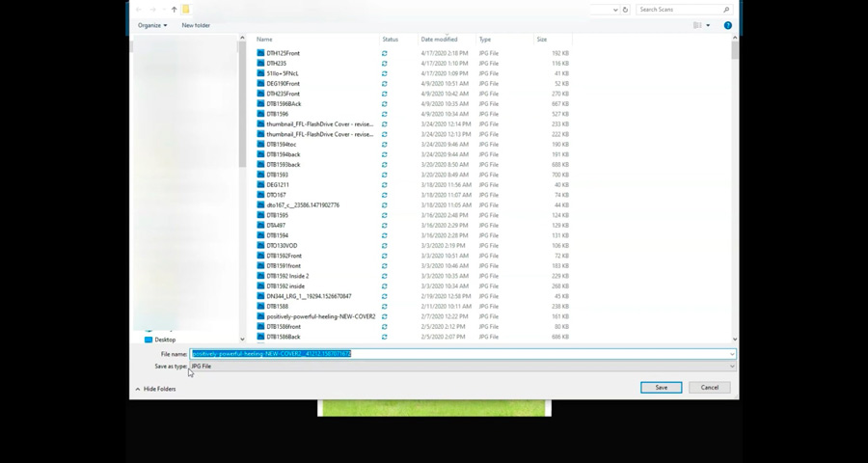Refresh the folder listing
Image resolution: width=868 pixels, height=463 pixels.
(626, 10)
